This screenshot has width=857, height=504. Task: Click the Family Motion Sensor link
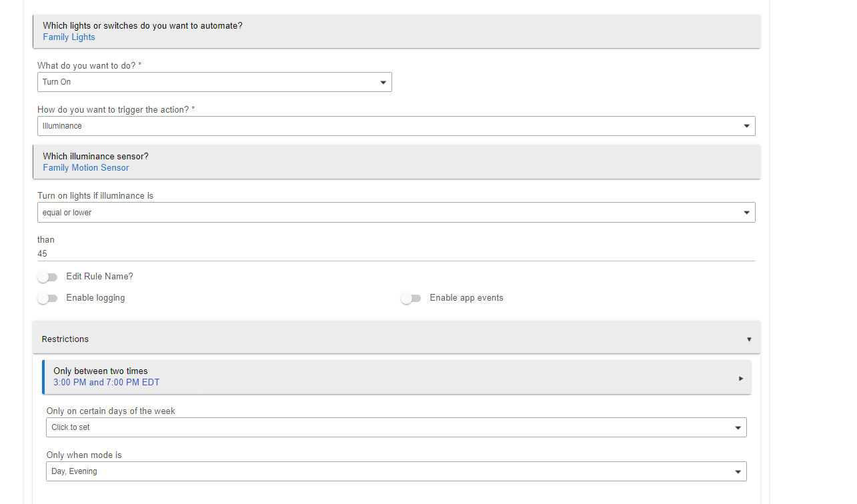point(86,168)
